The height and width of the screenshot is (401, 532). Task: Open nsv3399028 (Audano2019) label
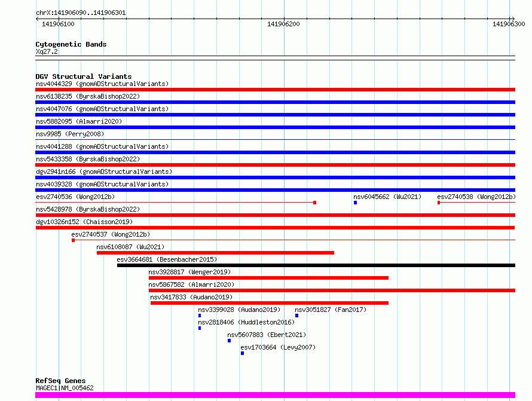(x=239, y=310)
